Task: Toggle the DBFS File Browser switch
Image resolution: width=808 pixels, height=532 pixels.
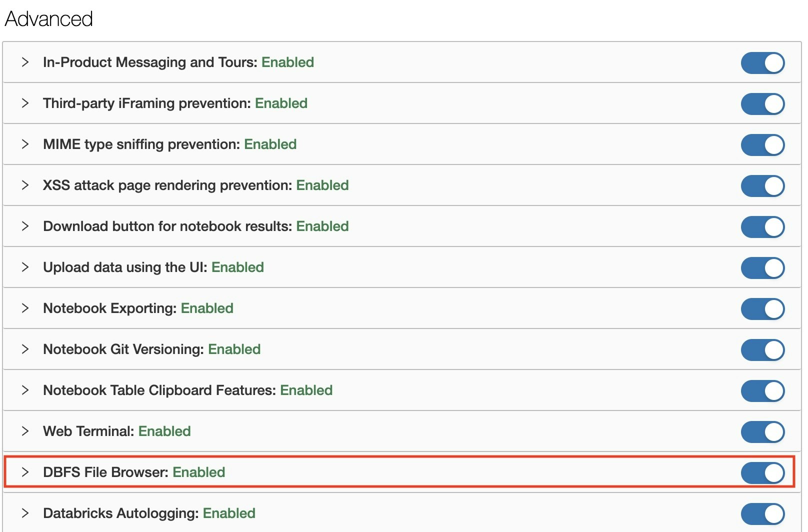Action: tap(762, 473)
